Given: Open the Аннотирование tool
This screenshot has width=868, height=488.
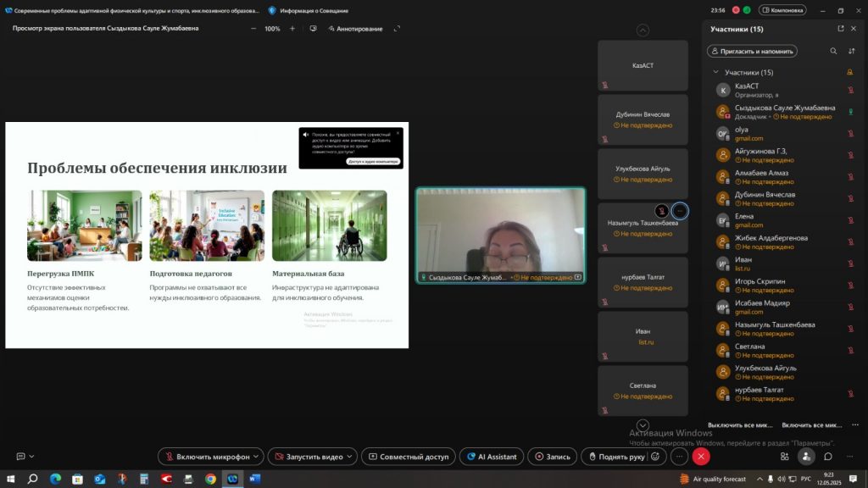Looking at the screenshot, I should [353, 28].
